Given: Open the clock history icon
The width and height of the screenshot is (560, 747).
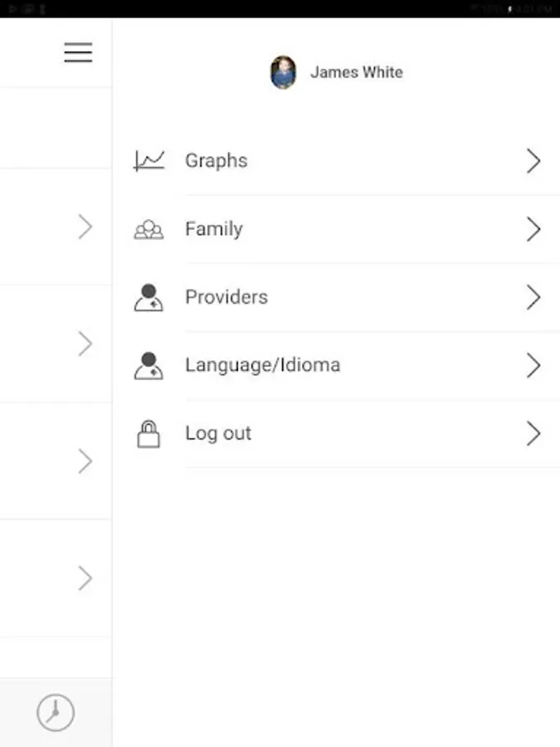Looking at the screenshot, I should [56, 712].
